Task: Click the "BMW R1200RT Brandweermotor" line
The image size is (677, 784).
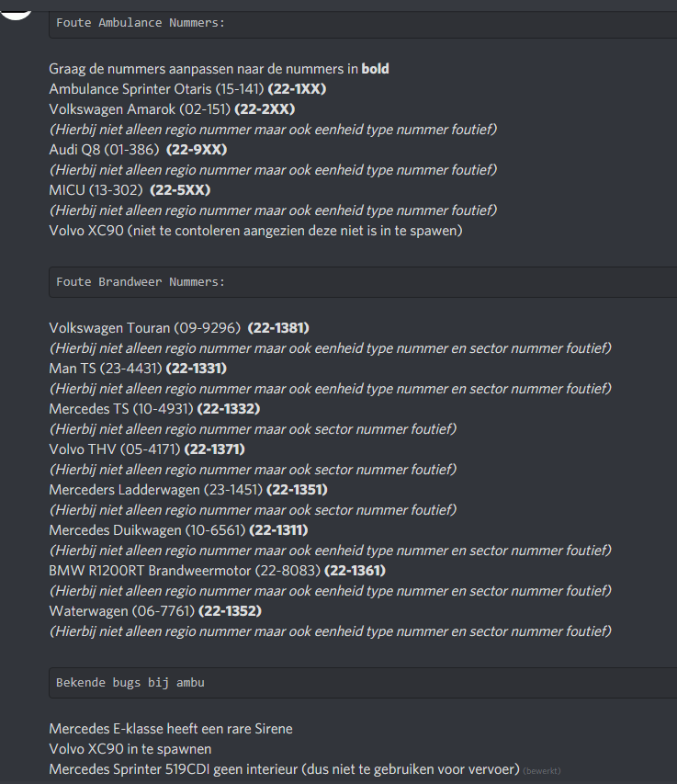Action: pyautogui.click(x=184, y=571)
